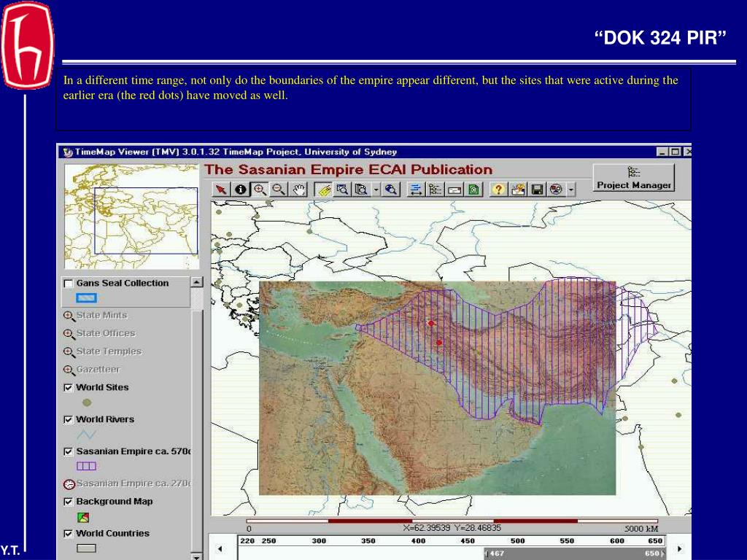Open dropdown arrow beside documents search icon
Screen dimensions: 747x560
click(x=376, y=190)
